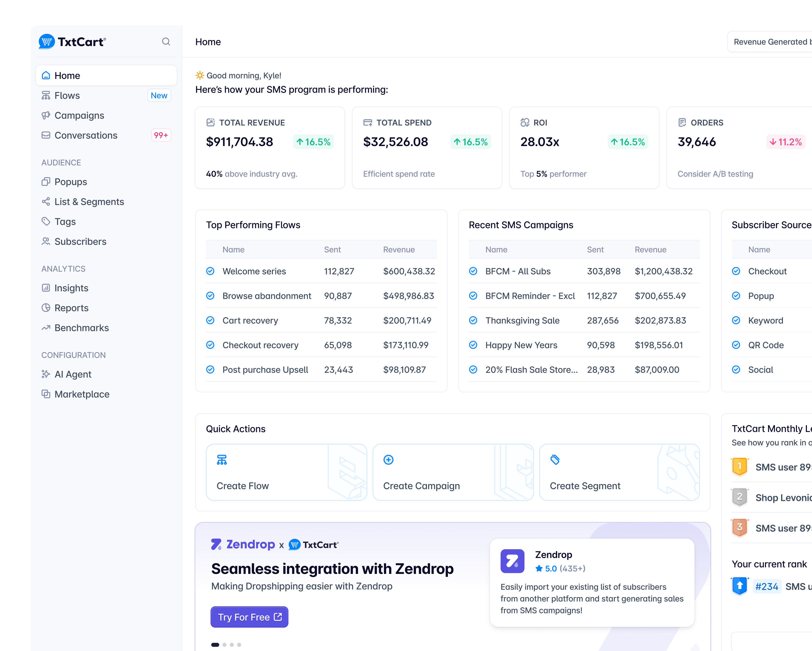Open Flows menu with New badge
The height and width of the screenshot is (651, 812).
click(x=67, y=96)
